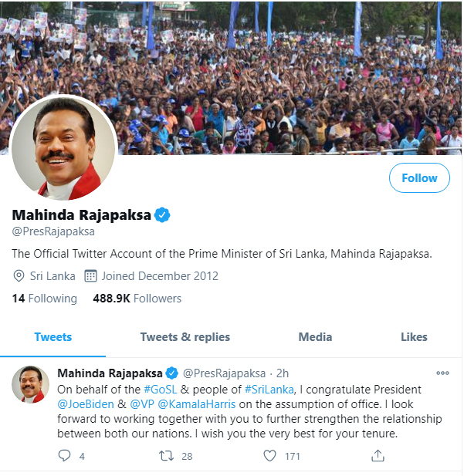Follow Mahinda Rajapaksa
The image size is (464, 476).
[419, 178]
